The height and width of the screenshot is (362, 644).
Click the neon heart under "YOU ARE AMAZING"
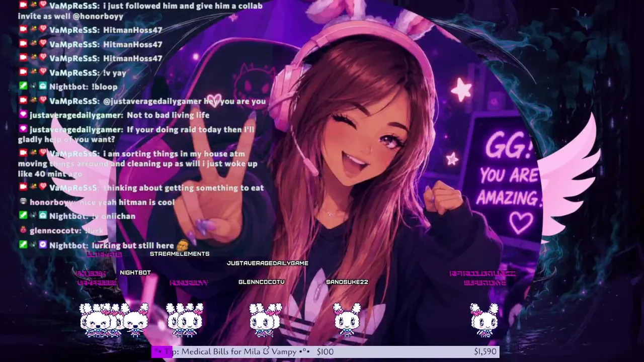click(521, 222)
